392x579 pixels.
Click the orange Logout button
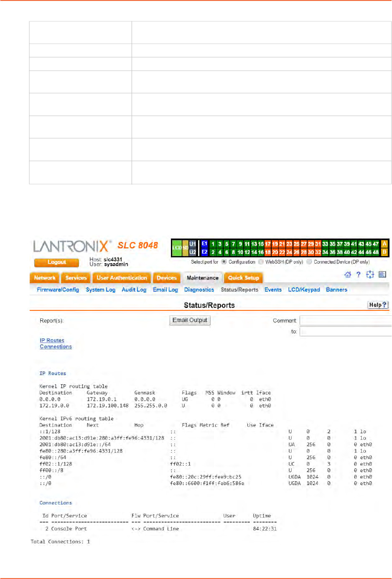pos(56,262)
